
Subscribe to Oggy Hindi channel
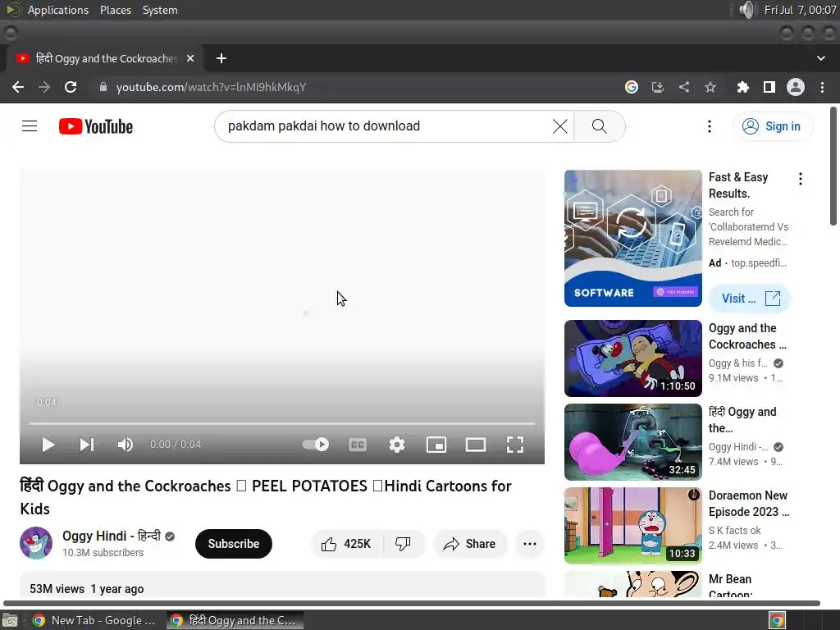click(x=234, y=544)
